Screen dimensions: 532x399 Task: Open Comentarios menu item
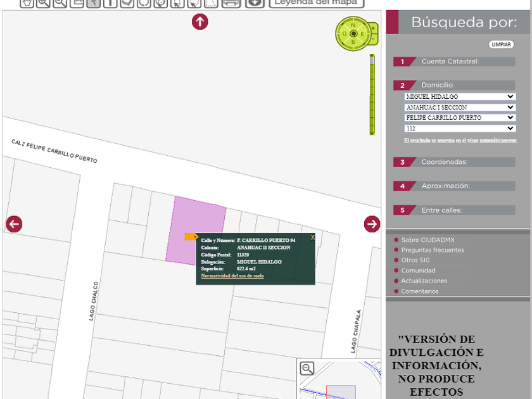(x=419, y=291)
